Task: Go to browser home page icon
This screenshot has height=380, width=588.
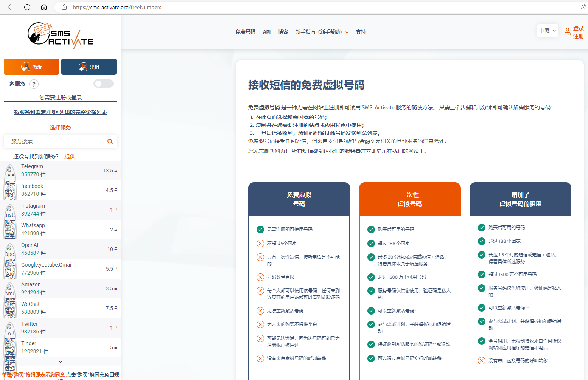Action: (44, 7)
